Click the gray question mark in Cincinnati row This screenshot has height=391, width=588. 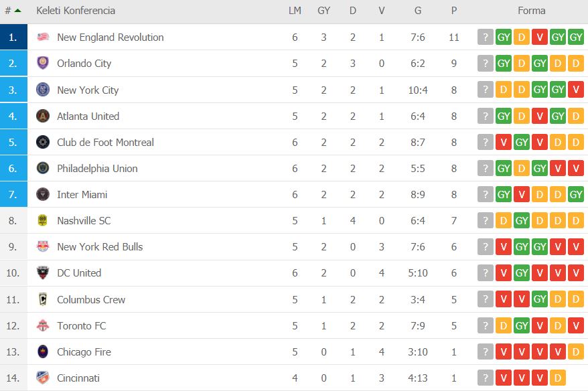click(x=486, y=378)
